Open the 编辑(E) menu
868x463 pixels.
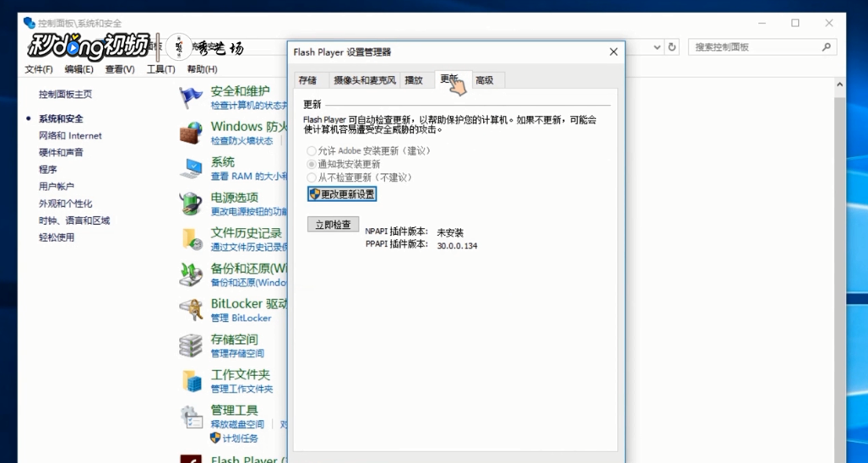(79, 69)
